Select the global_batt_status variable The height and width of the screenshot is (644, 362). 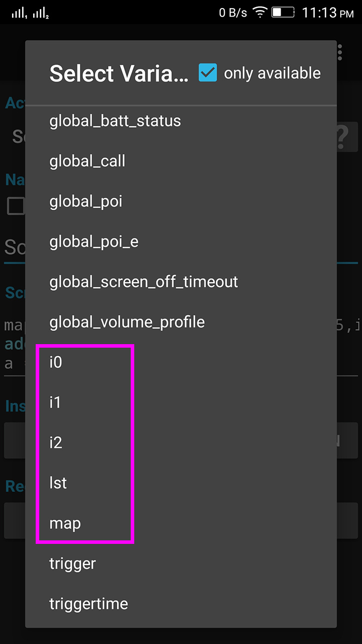(115, 121)
